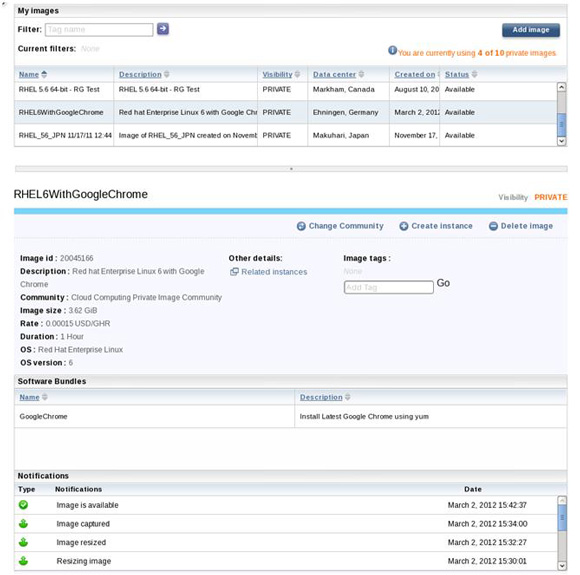Click Markham, Canada data center cell
Viewport: 580px width, 575px height.
(344, 89)
